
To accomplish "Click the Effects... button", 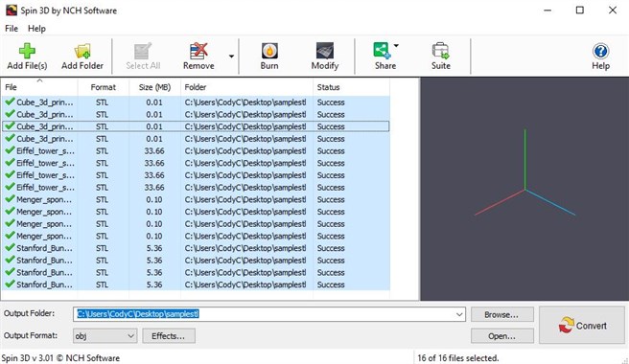I will coord(169,336).
